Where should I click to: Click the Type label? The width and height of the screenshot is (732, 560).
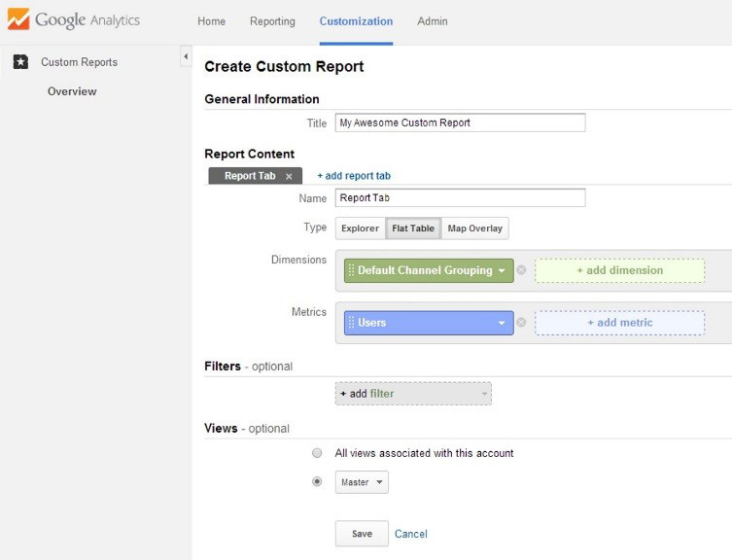[x=315, y=227]
